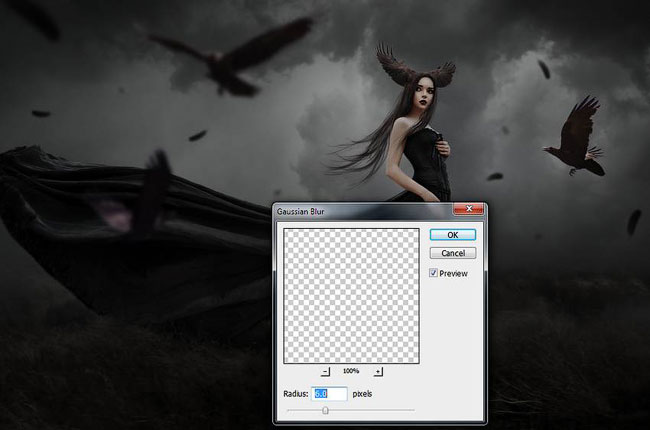Click the Radius slider handle

pos(325,411)
